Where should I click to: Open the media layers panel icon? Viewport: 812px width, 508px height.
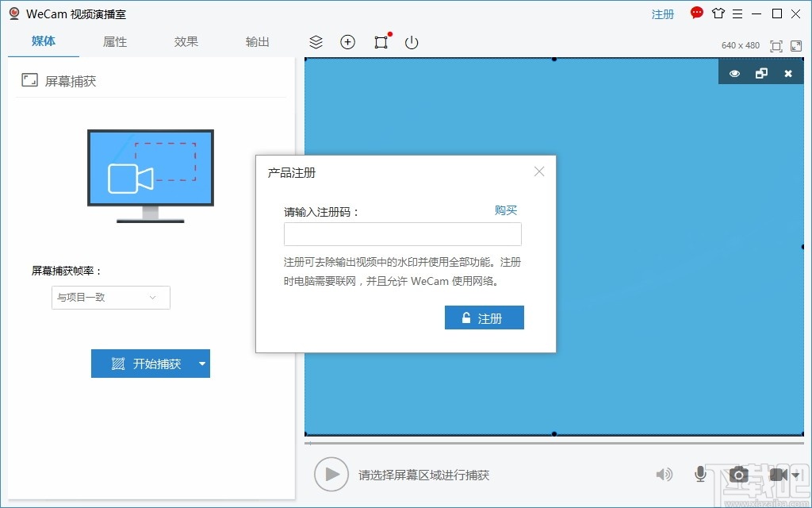[316, 42]
